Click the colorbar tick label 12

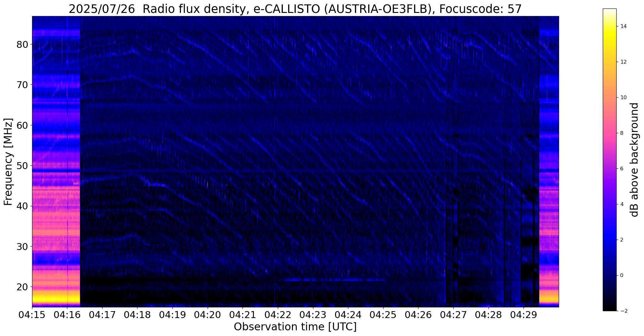tap(623, 62)
